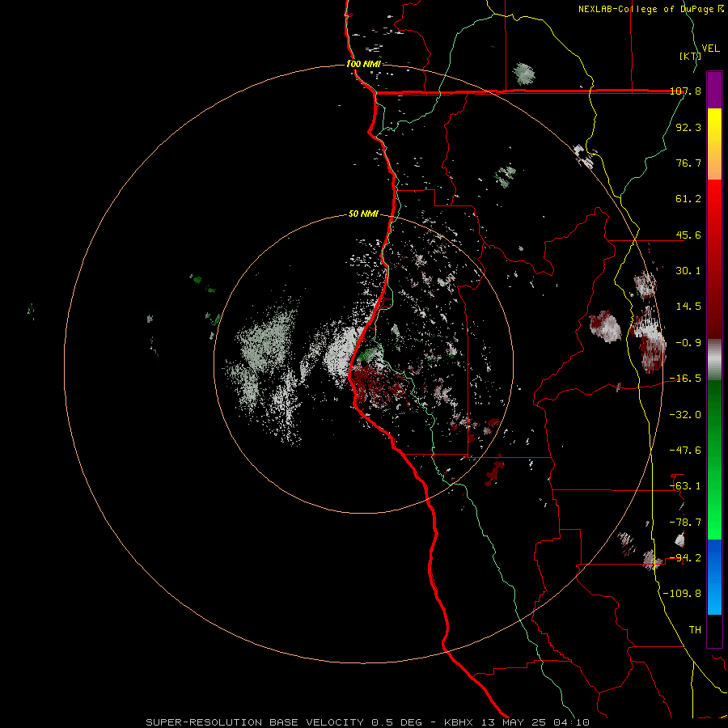
Task: Click the -78.7 velocity scale value
Action: [x=685, y=522]
